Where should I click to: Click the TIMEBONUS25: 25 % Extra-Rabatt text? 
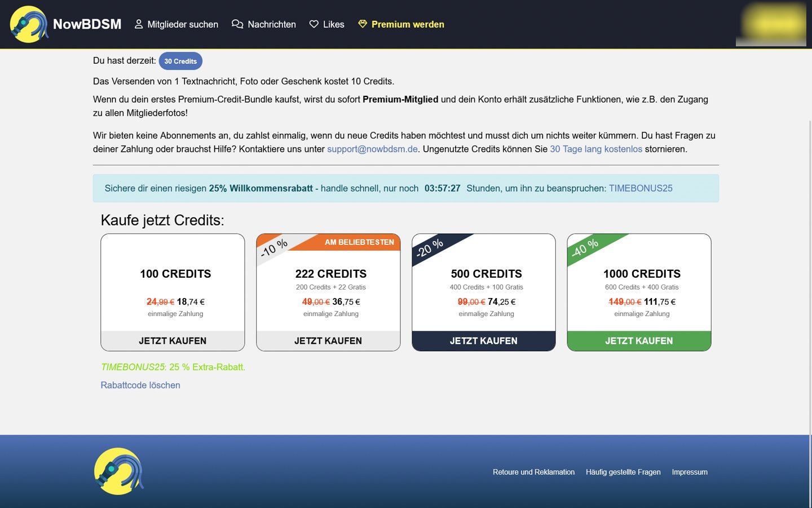click(x=173, y=367)
